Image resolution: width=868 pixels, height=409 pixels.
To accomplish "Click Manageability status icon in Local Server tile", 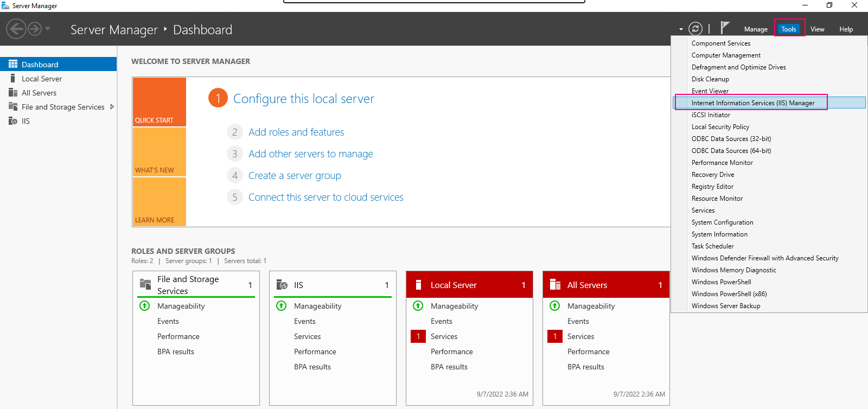I will [x=418, y=306].
